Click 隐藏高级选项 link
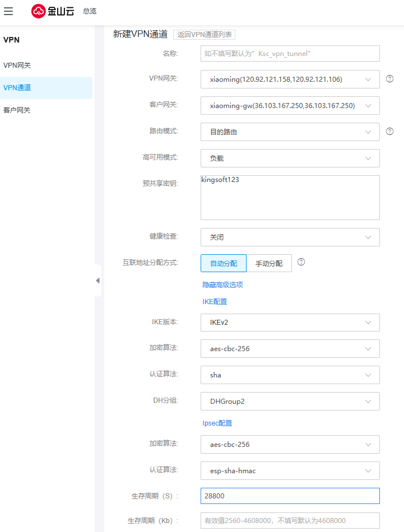The height and width of the screenshot is (532, 404). click(222, 285)
